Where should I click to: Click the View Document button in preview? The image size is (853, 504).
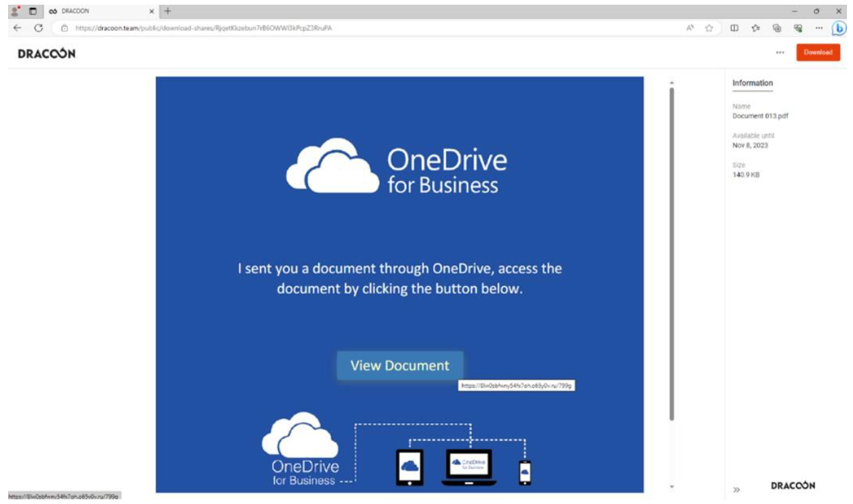(x=400, y=366)
